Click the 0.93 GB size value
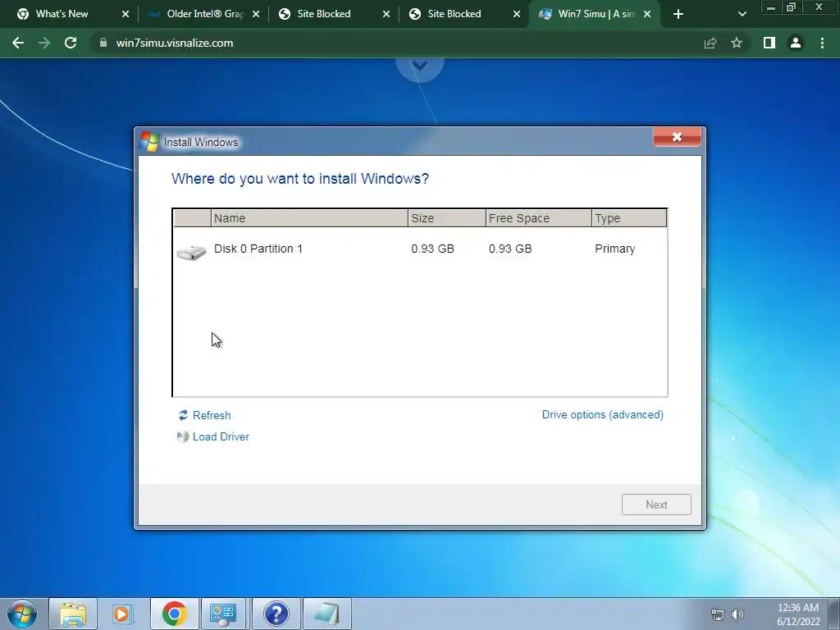Image resolution: width=840 pixels, height=630 pixels. (432, 249)
